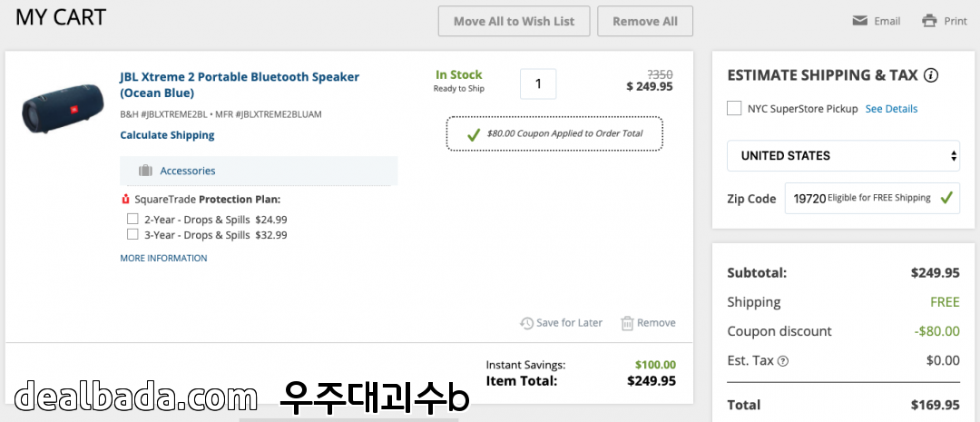Check the NYC SuperStore Pickup box
The width and height of the screenshot is (980, 422).
(x=734, y=109)
